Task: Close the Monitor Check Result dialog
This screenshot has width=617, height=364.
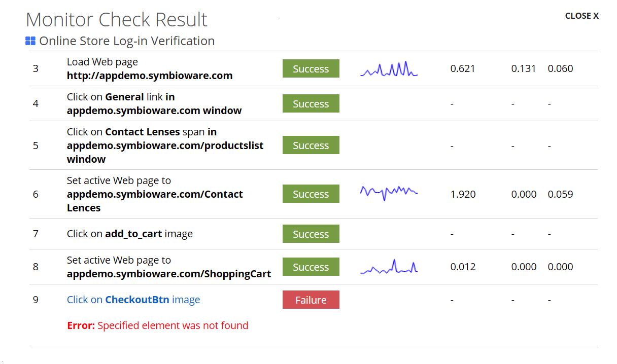Action: [x=581, y=16]
